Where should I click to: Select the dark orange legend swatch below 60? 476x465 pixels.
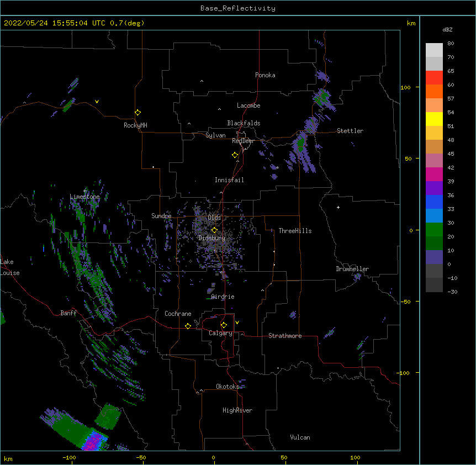[x=434, y=91]
